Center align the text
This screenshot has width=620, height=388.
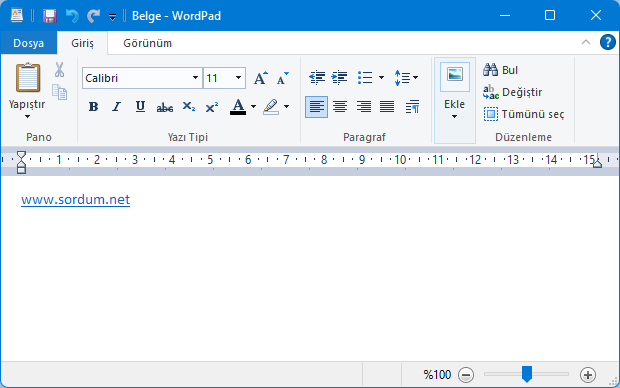click(340, 107)
